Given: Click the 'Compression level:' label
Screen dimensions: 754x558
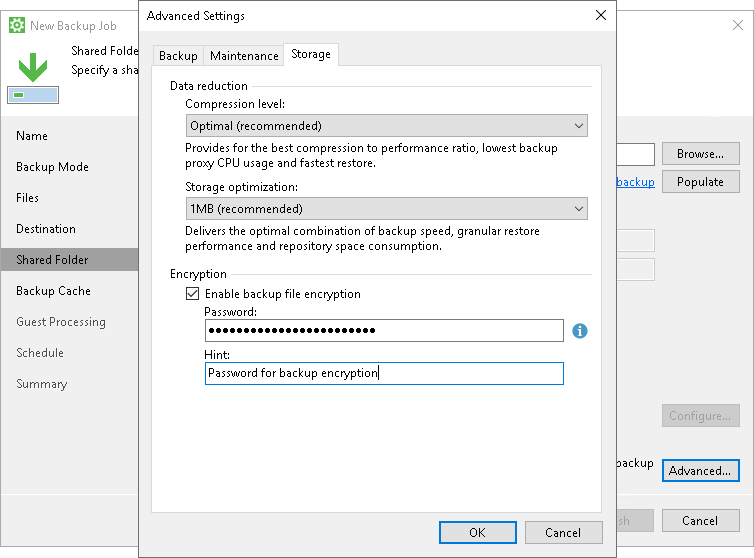Looking at the screenshot, I should click(235, 104).
